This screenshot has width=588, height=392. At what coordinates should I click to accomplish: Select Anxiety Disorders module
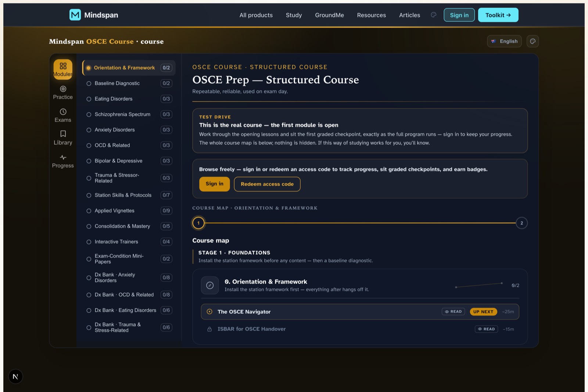click(x=129, y=130)
